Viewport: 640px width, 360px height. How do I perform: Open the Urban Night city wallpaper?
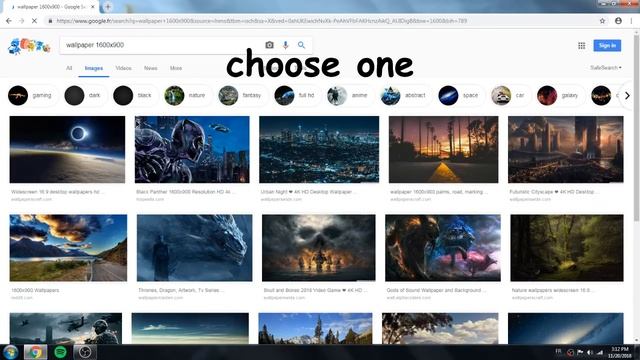(319, 149)
